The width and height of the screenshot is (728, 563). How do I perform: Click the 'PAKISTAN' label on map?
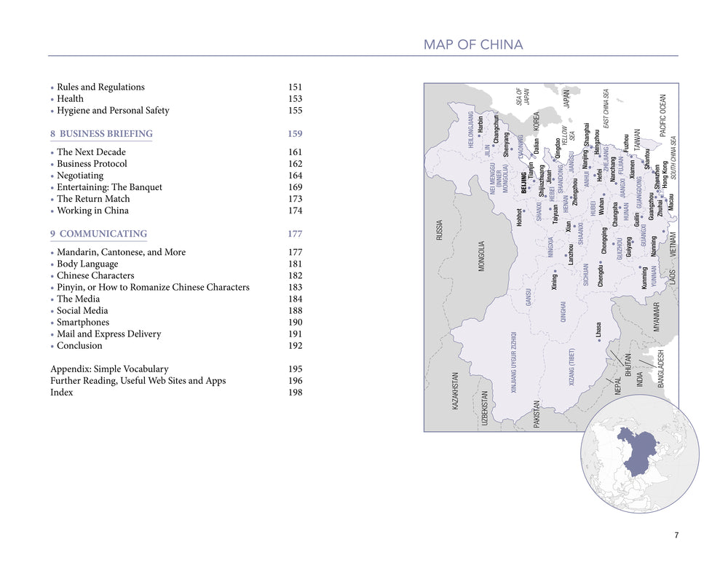(x=537, y=414)
